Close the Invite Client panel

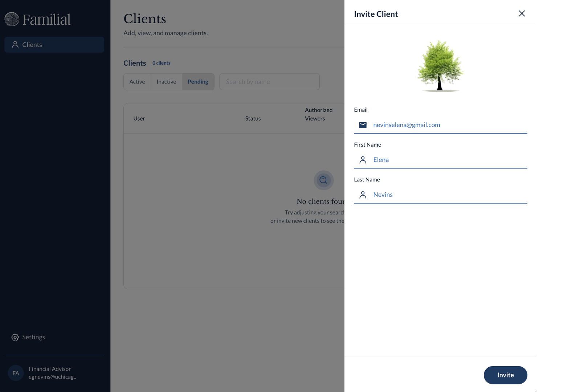click(x=522, y=13)
